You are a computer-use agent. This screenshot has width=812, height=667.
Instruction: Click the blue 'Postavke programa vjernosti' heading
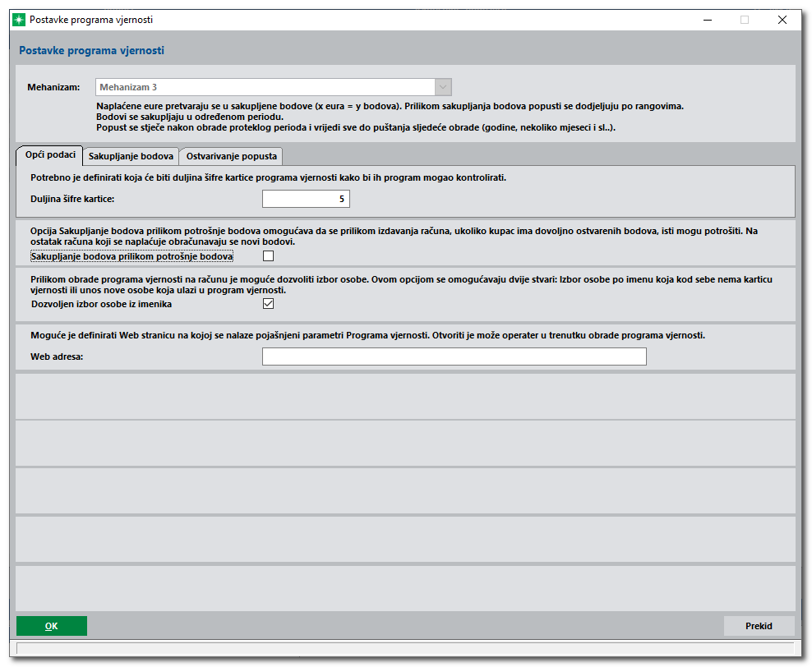pos(92,51)
